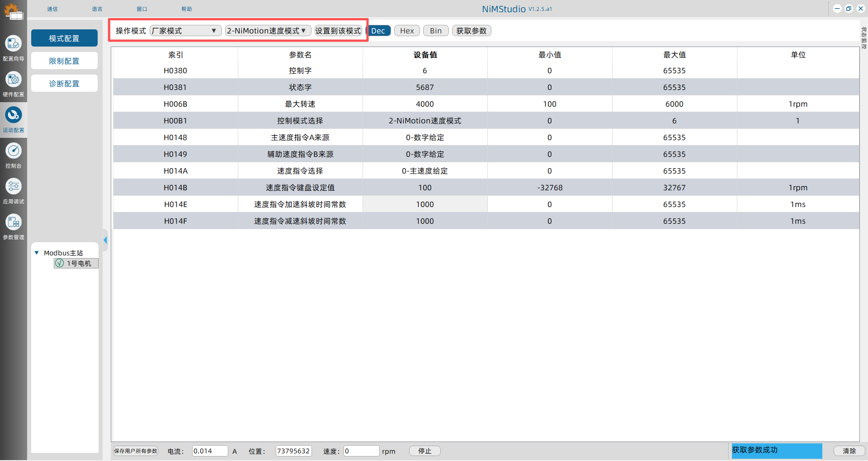This screenshot has width=868, height=461.
Task: Collapse the left panel with arrow handle
Action: point(105,240)
